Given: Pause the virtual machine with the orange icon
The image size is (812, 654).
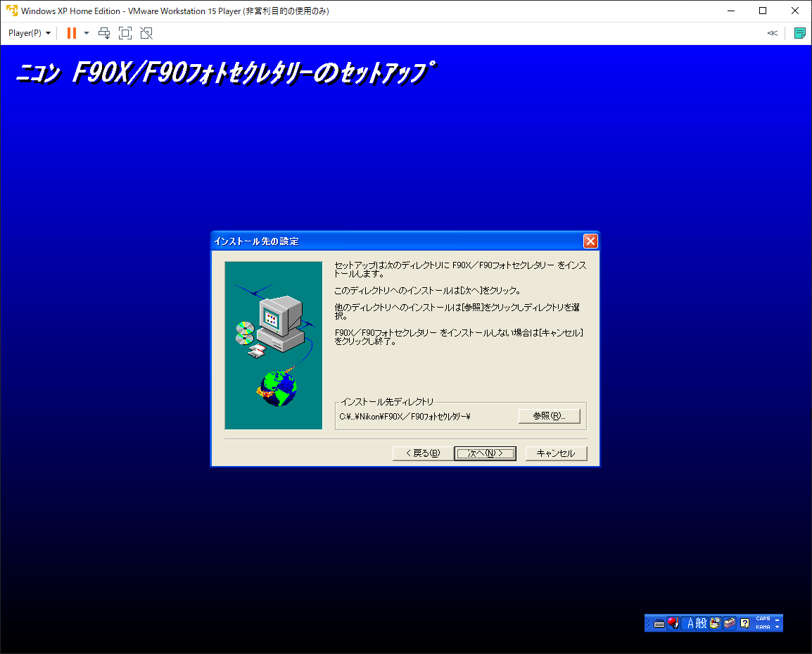Looking at the screenshot, I should (71, 33).
